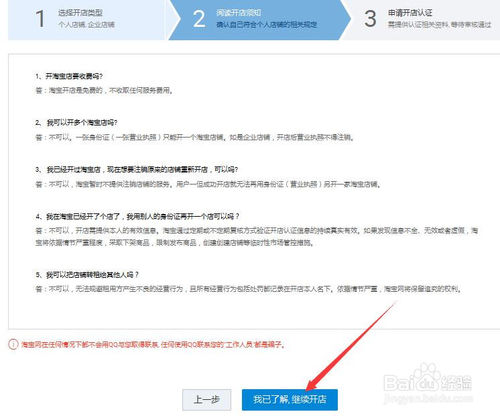Click question 5 我可以把店铺转租给其他人吗?
500x416 pixels.
pos(87,275)
